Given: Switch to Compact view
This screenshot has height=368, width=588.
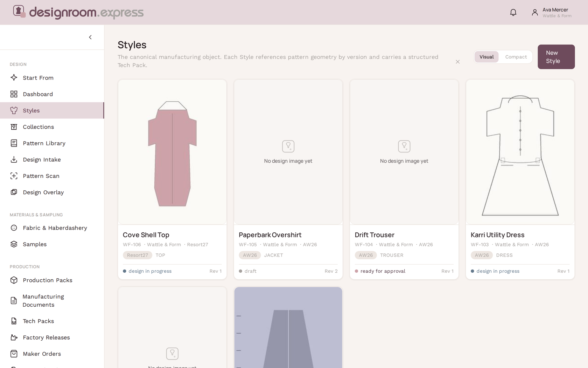Looking at the screenshot, I should [x=516, y=57].
